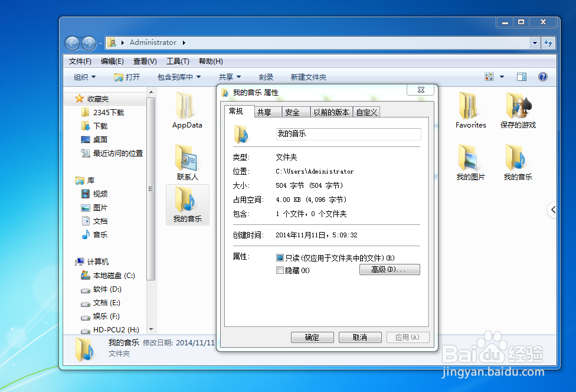Select the Favorites folder icon
Image resolution: width=576 pixels, height=392 pixels.
click(470, 110)
